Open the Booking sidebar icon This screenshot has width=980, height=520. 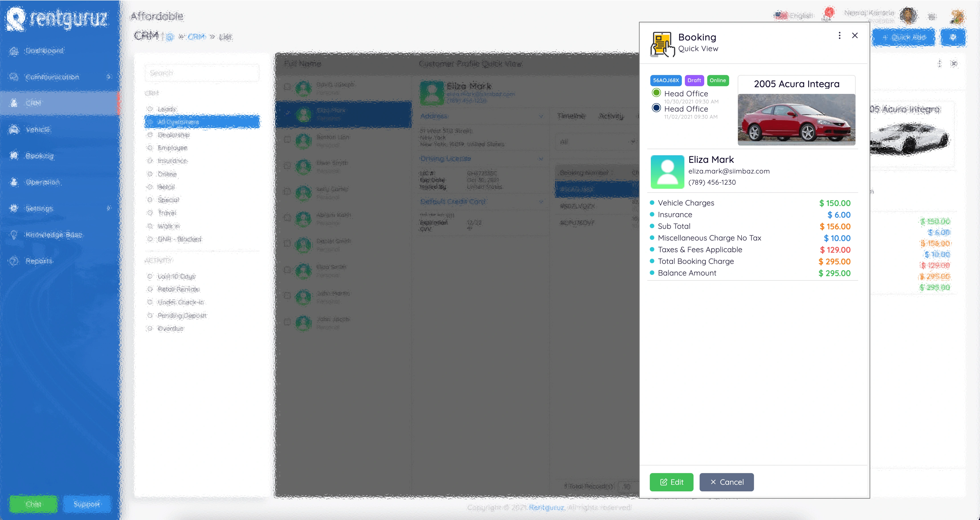click(14, 156)
